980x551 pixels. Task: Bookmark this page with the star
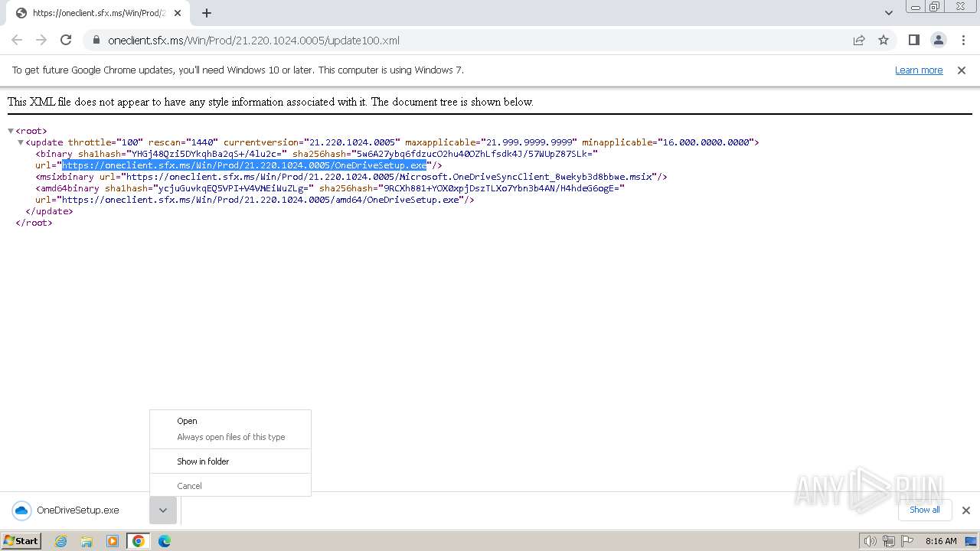point(884,41)
